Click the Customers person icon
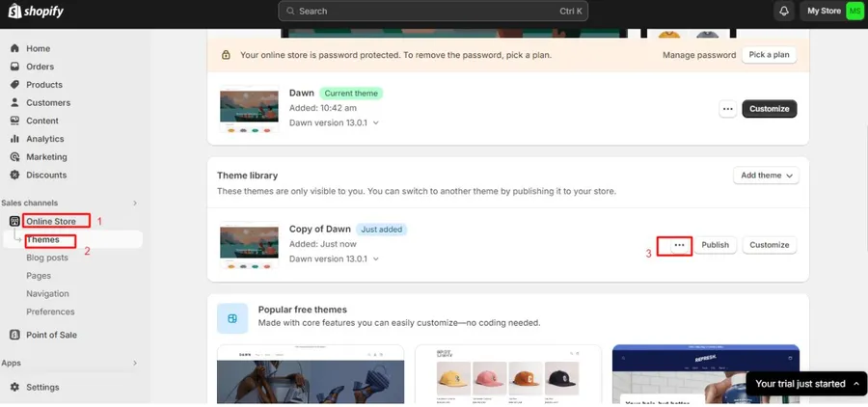 point(14,102)
